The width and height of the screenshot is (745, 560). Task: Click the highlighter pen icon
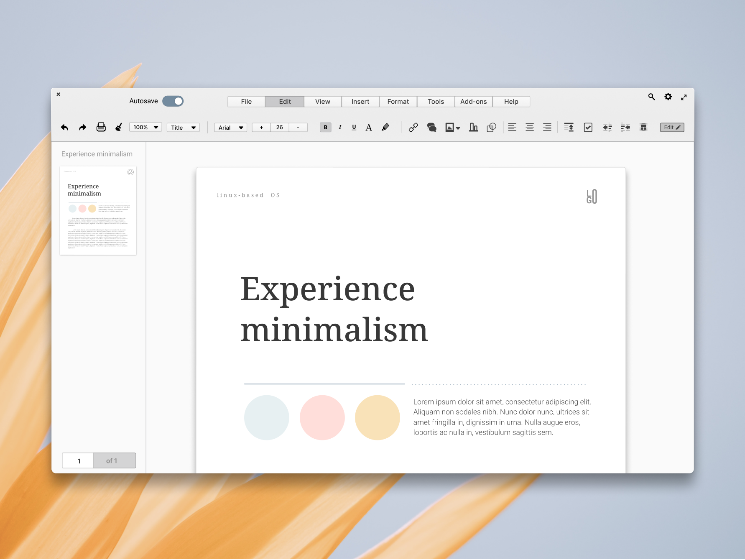[385, 128]
